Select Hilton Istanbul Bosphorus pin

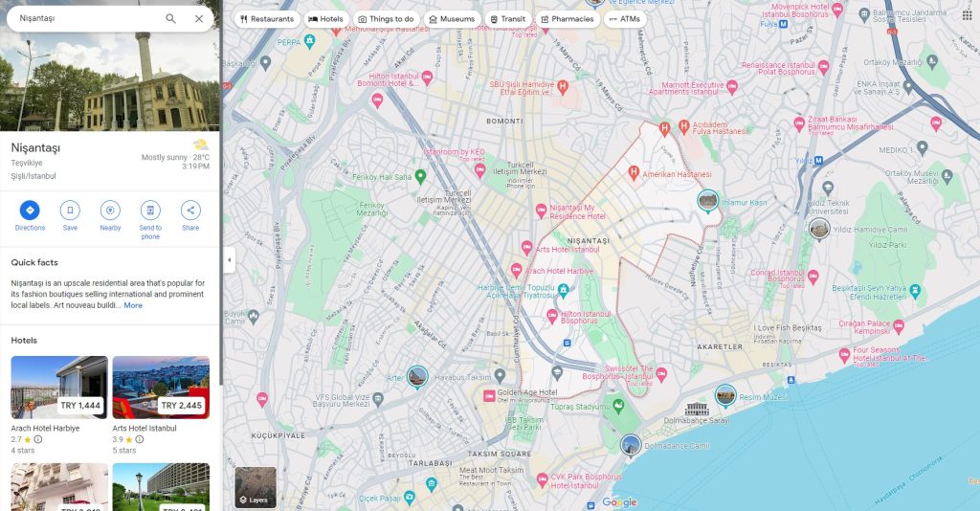tap(552, 316)
